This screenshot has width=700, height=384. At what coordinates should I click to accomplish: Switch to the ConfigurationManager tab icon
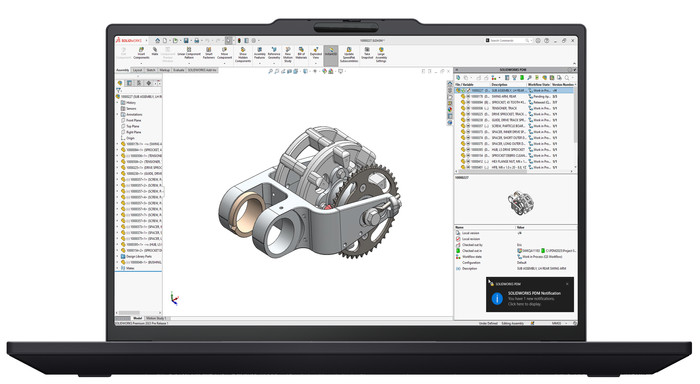pos(139,83)
